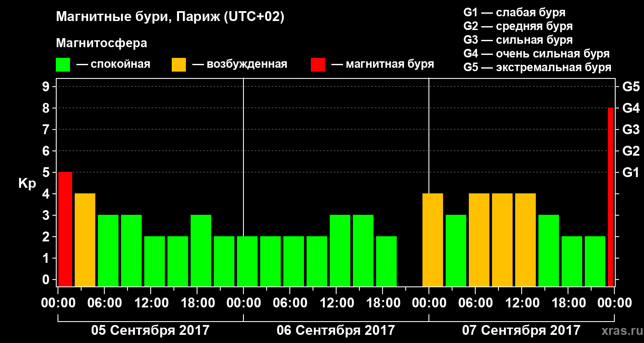Click the tall red Kp 8 bar at the chart's right edge
The height and width of the screenshot is (343, 644).
(611, 197)
